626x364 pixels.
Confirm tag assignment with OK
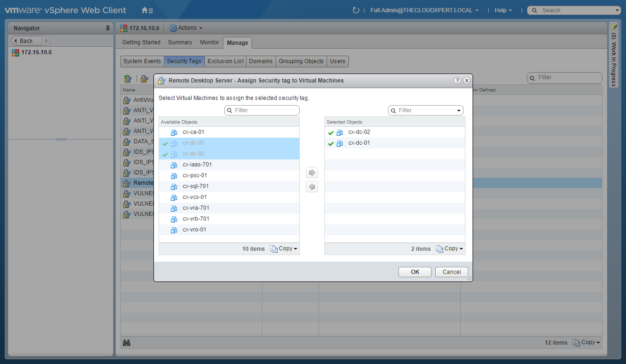pos(415,272)
